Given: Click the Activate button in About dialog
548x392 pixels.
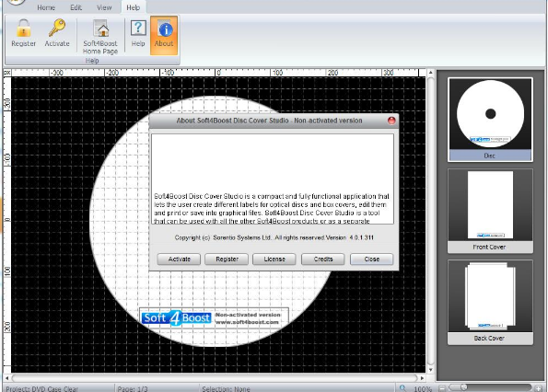Looking at the screenshot, I should (x=179, y=259).
